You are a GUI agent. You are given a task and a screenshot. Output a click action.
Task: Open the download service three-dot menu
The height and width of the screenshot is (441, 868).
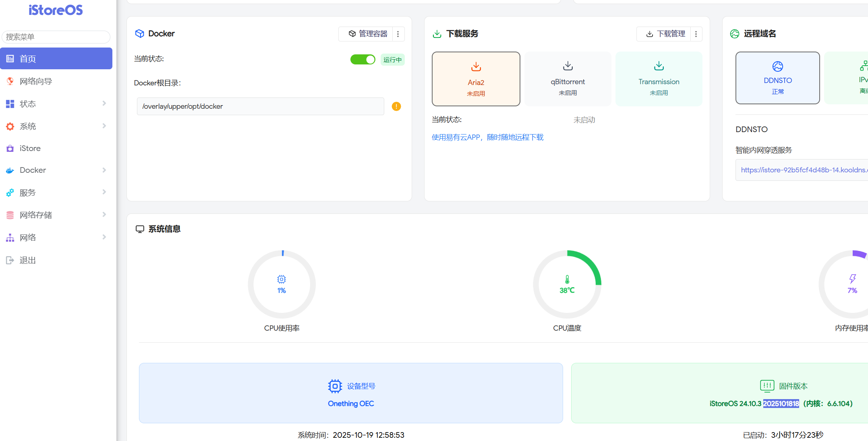696,34
